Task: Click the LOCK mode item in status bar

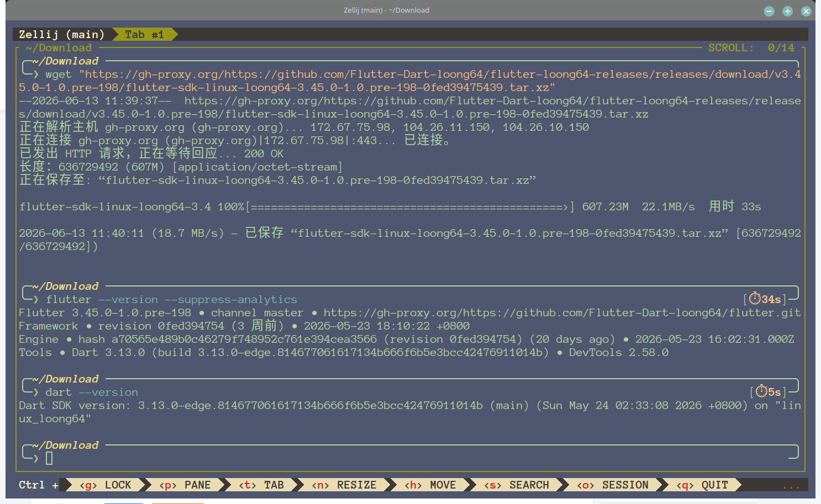Action: coord(106,485)
